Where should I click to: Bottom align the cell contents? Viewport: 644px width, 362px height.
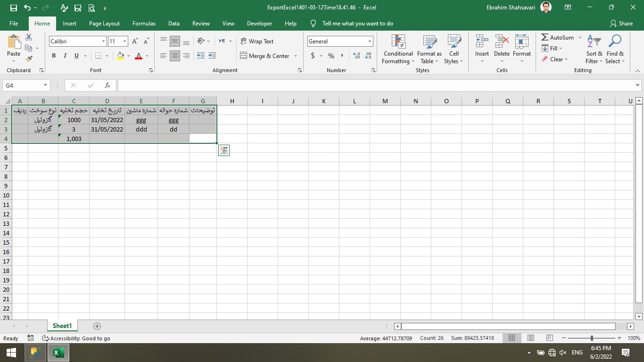186,41
